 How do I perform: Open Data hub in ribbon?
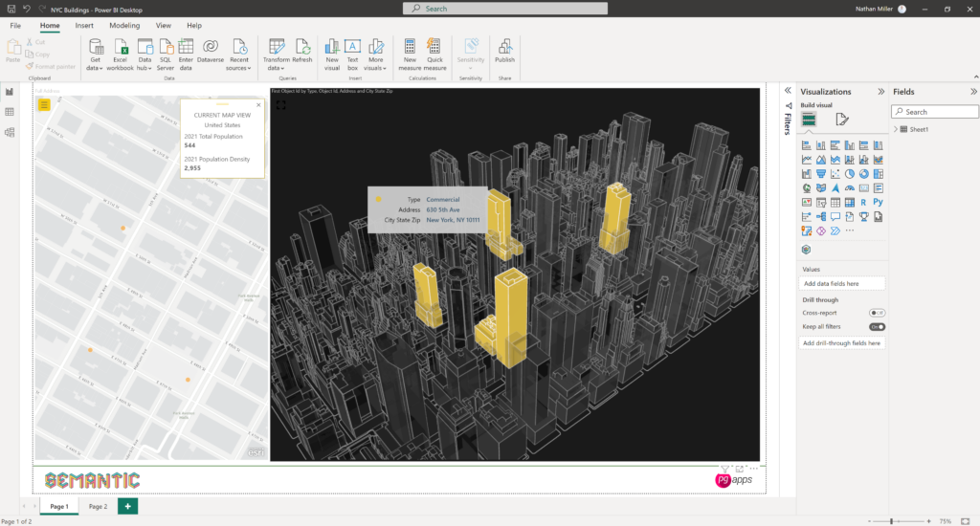click(145, 55)
